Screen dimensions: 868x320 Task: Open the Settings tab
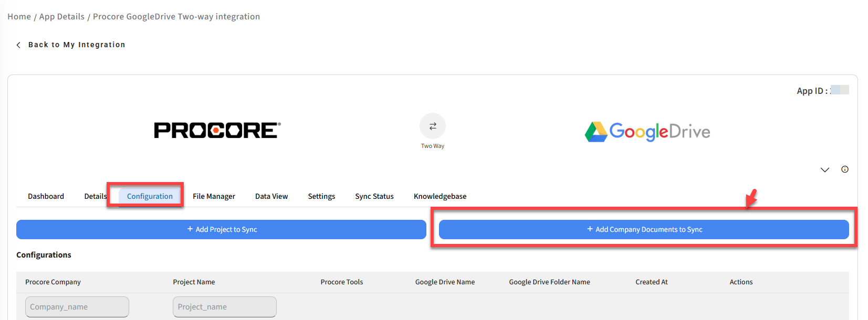pyautogui.click(x=321, y=196)
